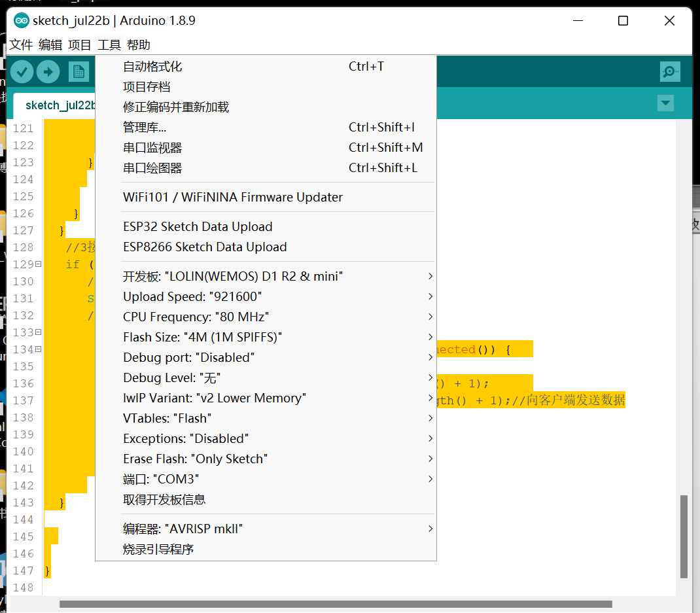
Task: Open the 文件 menu
Action: [x=21, y=44]
